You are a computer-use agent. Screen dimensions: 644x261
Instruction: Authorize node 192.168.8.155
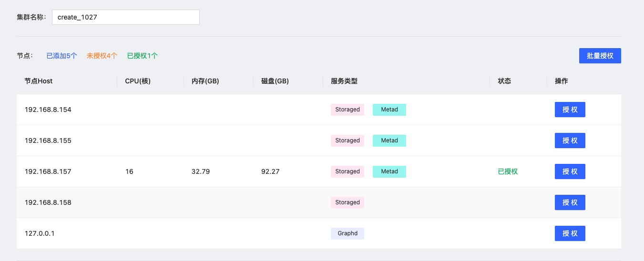[x=570, y=141]
